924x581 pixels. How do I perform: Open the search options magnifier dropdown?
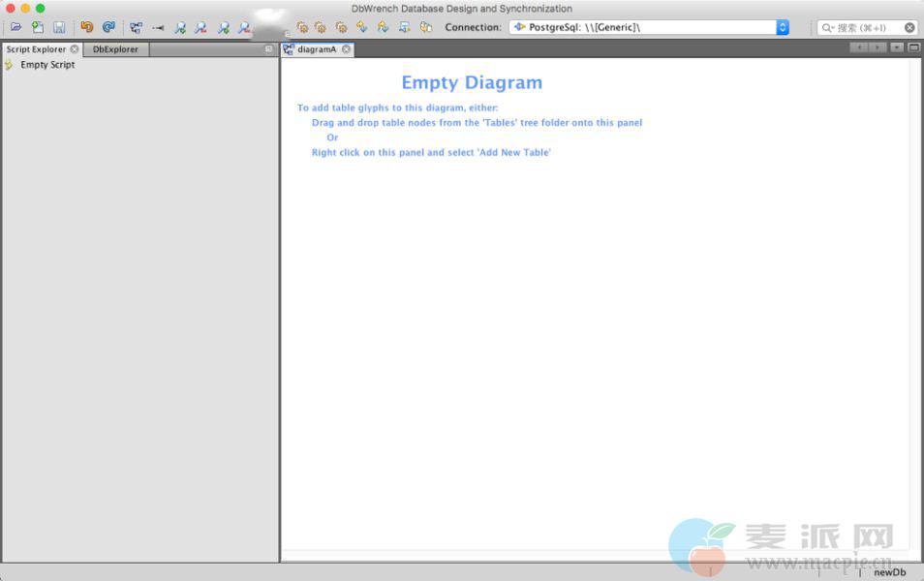click(x=828, y=28)
